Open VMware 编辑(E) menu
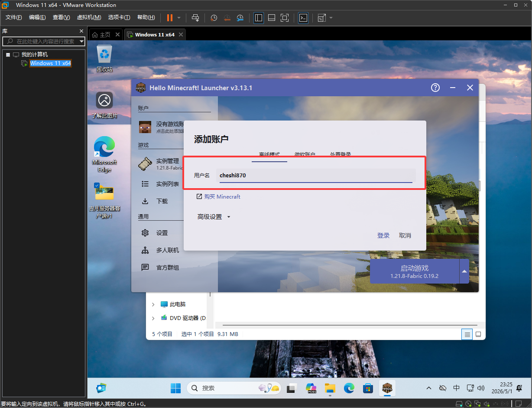Image resolution: width=532 pixels, height=408 pixels. click(x=37, y=17)
